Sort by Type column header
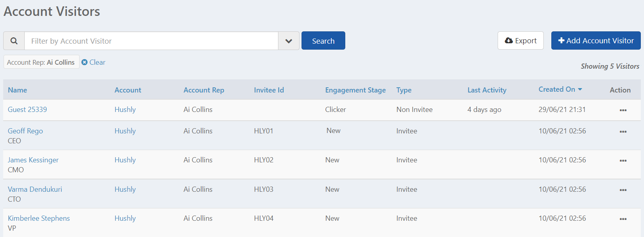The image size is (644, 237). click(404, 90)
